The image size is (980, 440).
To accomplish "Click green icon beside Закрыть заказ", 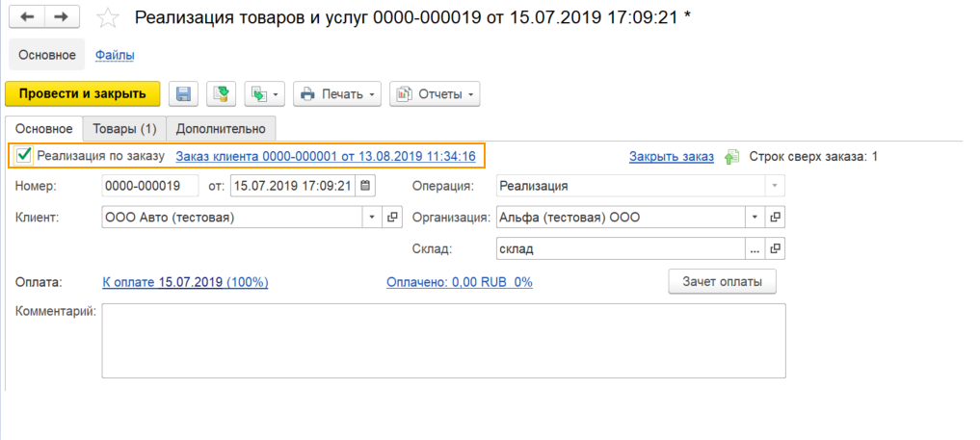I will (731, 156).
